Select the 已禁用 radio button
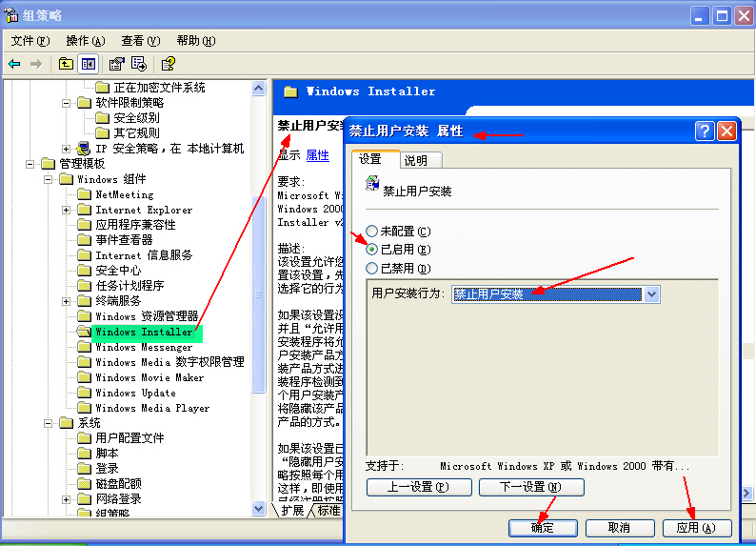 pos(371,268)
